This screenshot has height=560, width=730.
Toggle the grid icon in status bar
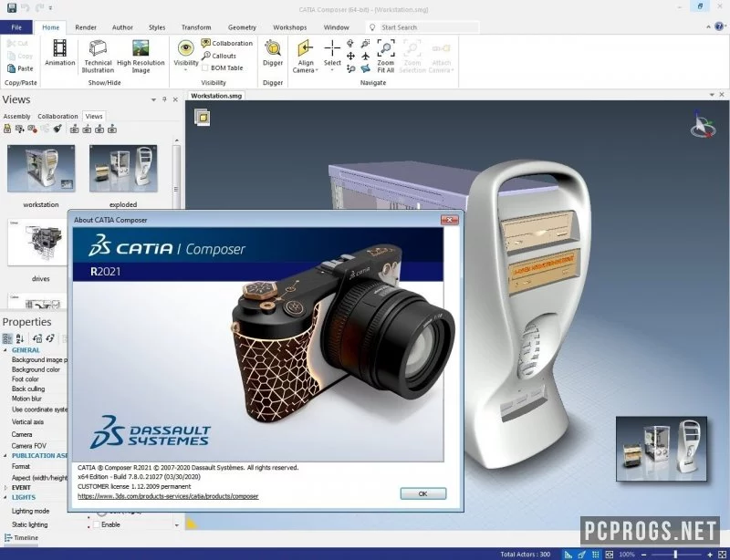[596, 555]
